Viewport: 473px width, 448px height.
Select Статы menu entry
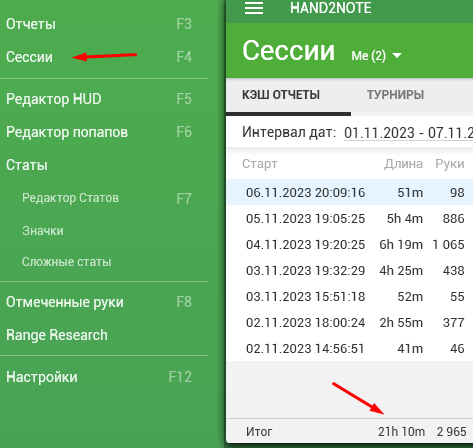tap(27, 165)
